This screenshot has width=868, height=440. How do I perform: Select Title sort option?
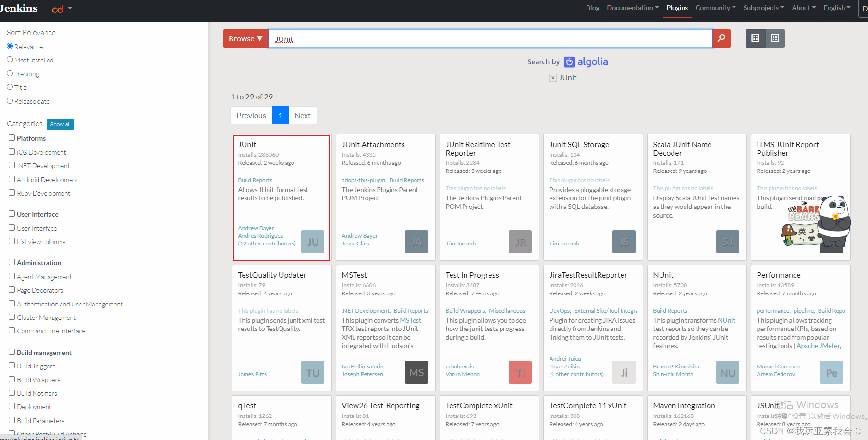tap(10, 87)
